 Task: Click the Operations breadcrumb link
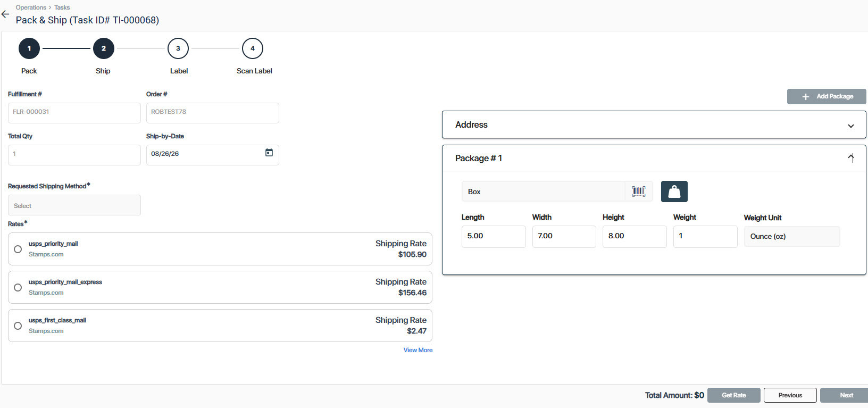(31, 7)
